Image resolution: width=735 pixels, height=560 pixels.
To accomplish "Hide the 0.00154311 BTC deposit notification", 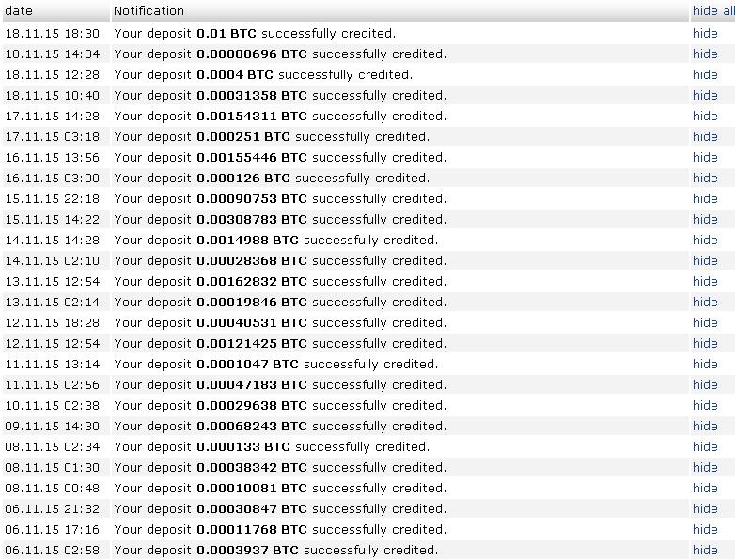I will pyautogui.click(x=705, y=116).
